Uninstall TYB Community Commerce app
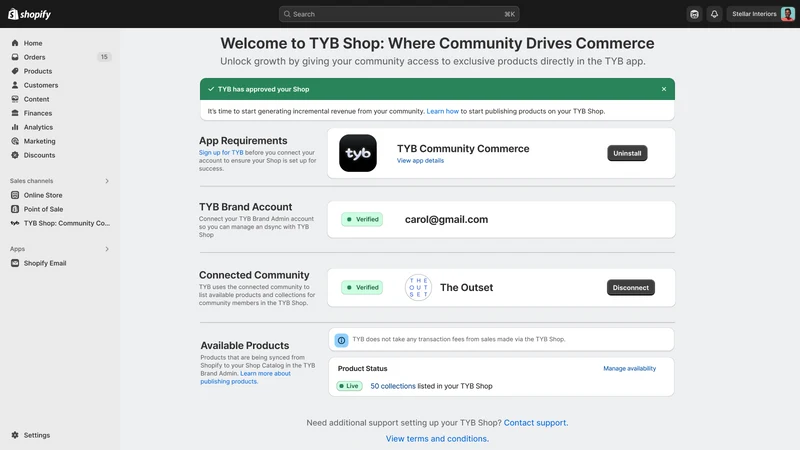800x450 pixels. click(627, 153)
